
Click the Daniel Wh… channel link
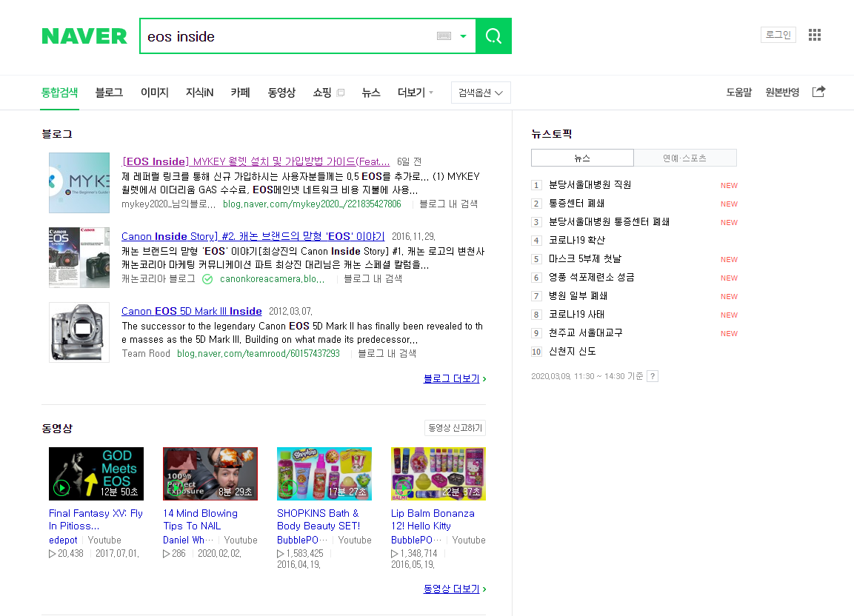pyautogui.click(x=188, y=540)
